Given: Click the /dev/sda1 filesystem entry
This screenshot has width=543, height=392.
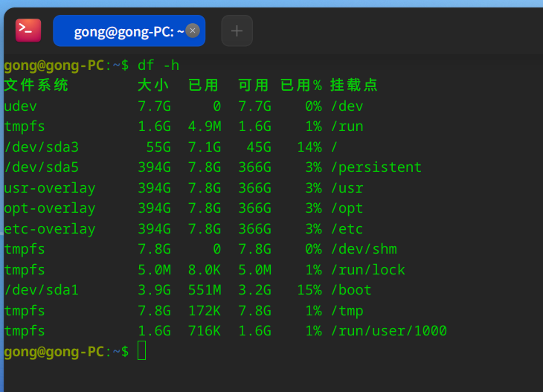Looking at the screenshot, I should pyautogui.click(x=42, y=290).
